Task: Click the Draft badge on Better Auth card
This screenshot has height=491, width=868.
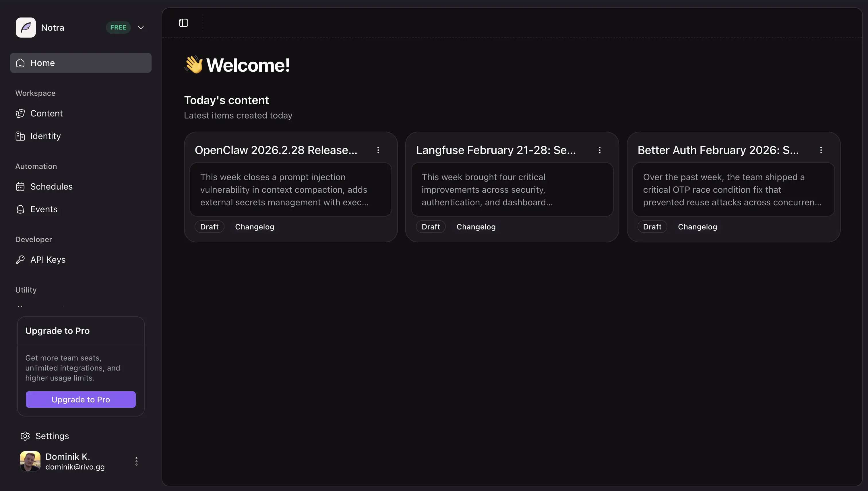Action: tap(652, 226)
